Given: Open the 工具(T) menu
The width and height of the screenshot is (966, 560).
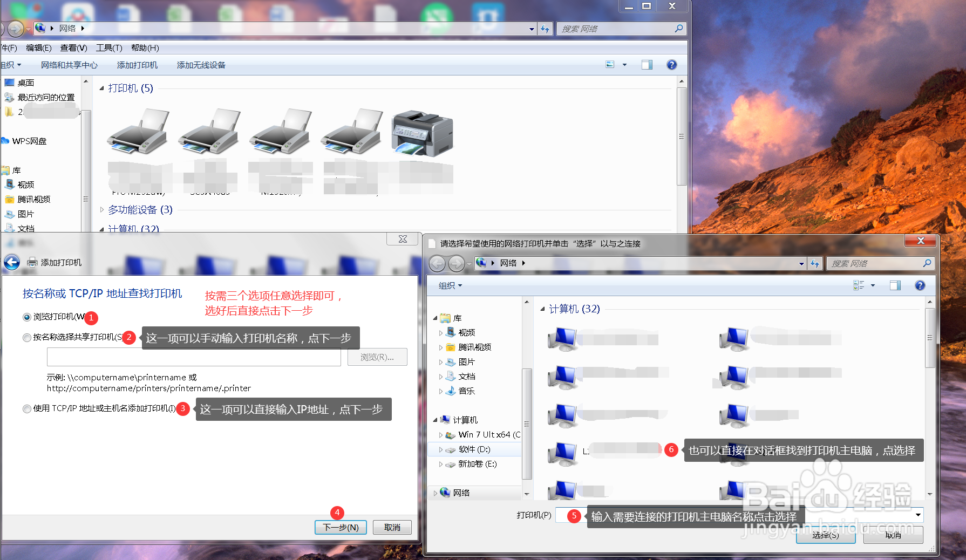Looking at the screenshot, I should pyautogui.click(x=108, y=47).
